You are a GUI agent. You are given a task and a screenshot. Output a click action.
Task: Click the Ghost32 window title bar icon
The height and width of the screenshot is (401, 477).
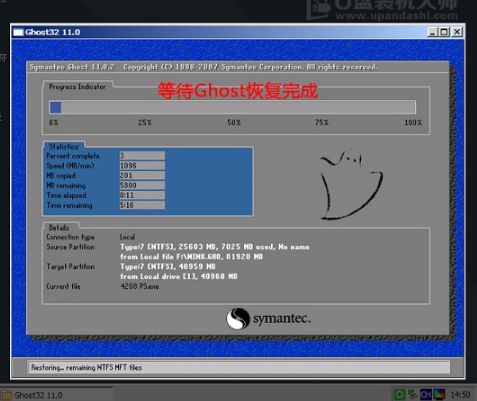(x=18, y=32)
